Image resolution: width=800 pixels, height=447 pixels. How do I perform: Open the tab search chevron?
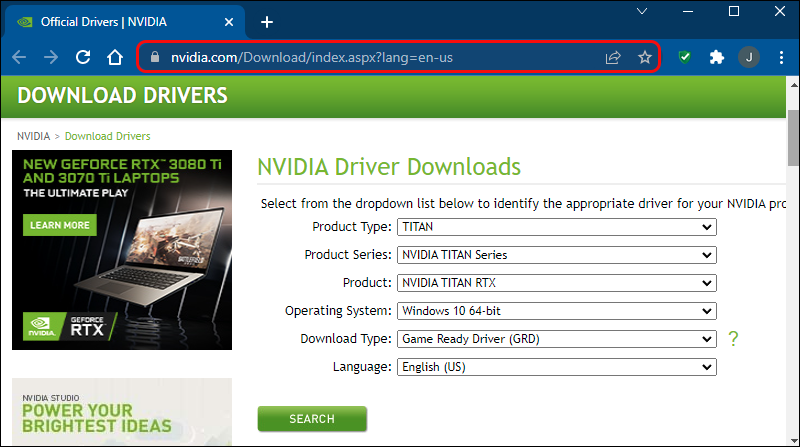642,11
